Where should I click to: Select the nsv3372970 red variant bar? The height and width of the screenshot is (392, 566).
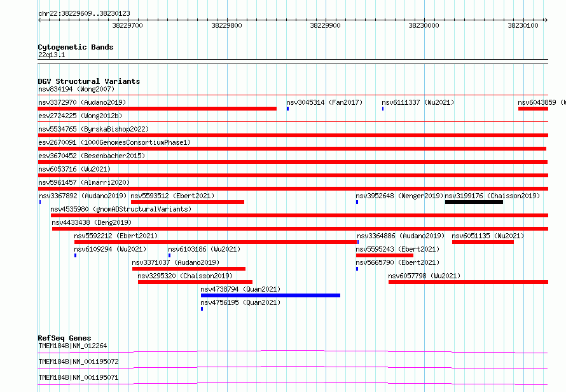[157, 109]
